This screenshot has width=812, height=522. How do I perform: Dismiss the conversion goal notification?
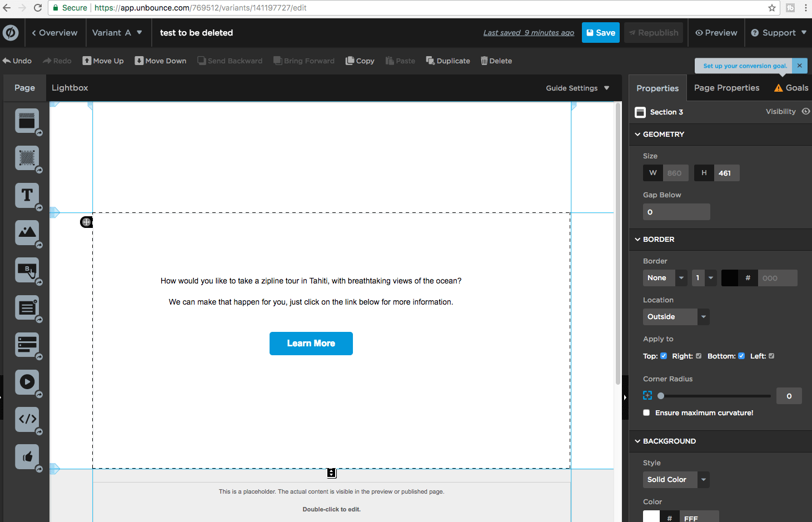[800, 66]
